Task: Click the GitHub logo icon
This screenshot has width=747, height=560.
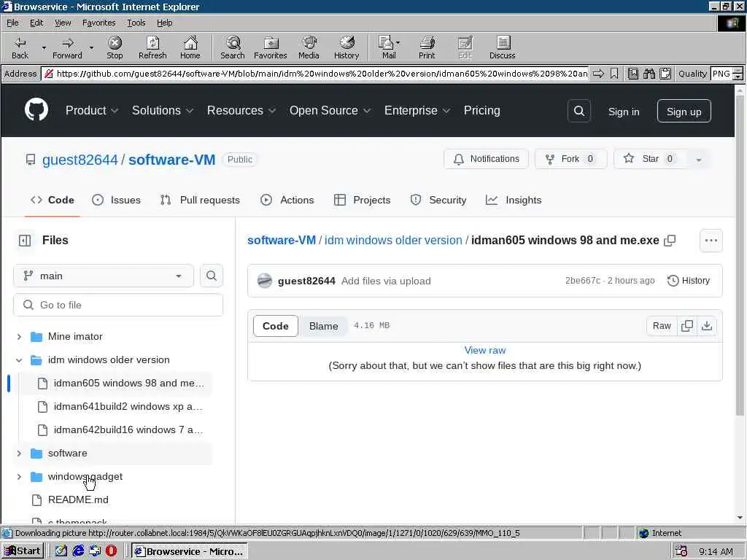Action: 36,110
